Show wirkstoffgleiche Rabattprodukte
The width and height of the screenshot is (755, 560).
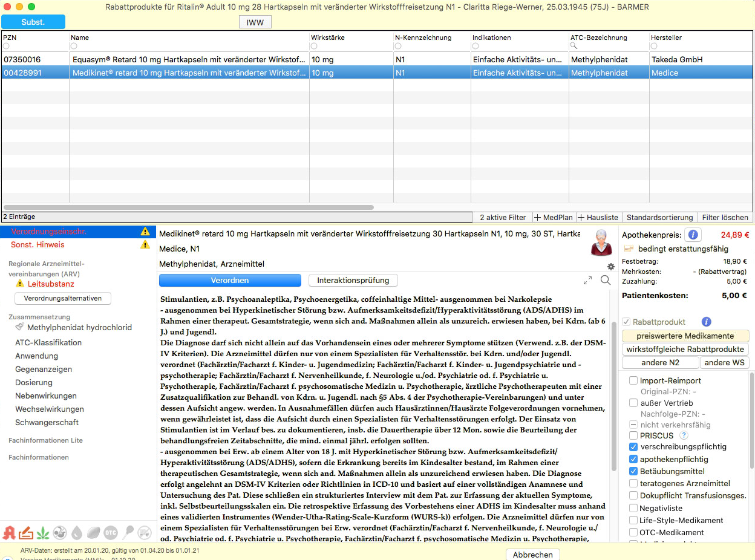pyautogui.click(x=685, y=350)
